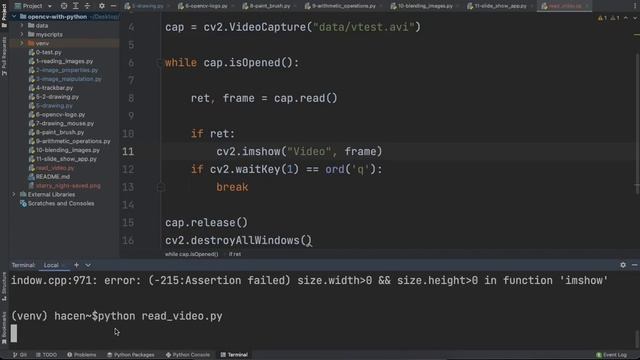Open Project panel settings gear
This screenshot has width=640, height=360.
click(x=102, y=6)
